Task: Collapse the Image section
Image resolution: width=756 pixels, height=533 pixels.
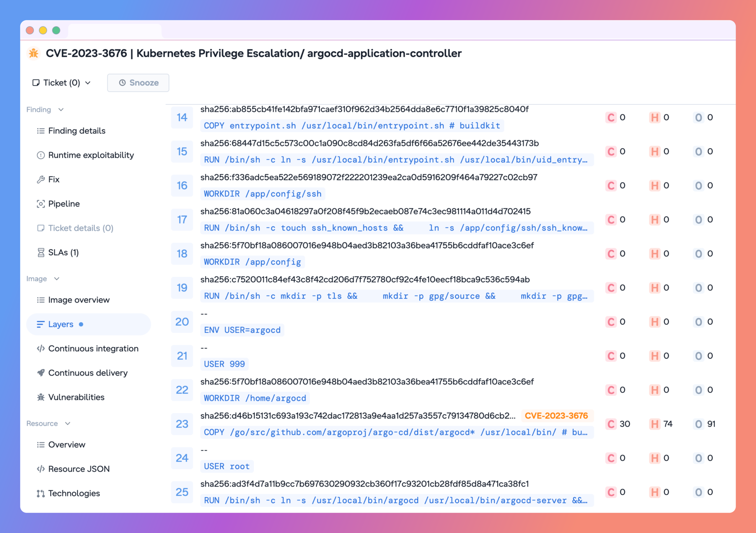Action: point(57,279)
